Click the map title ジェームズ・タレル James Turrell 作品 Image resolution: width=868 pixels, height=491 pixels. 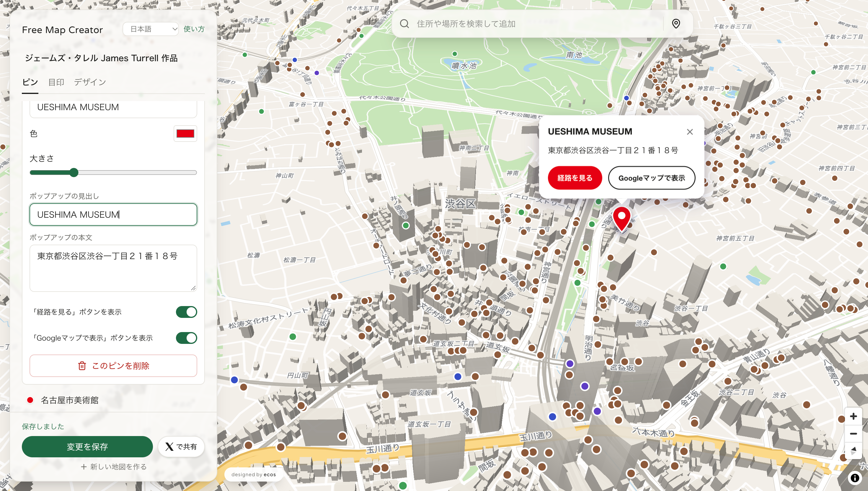[101, 58]
